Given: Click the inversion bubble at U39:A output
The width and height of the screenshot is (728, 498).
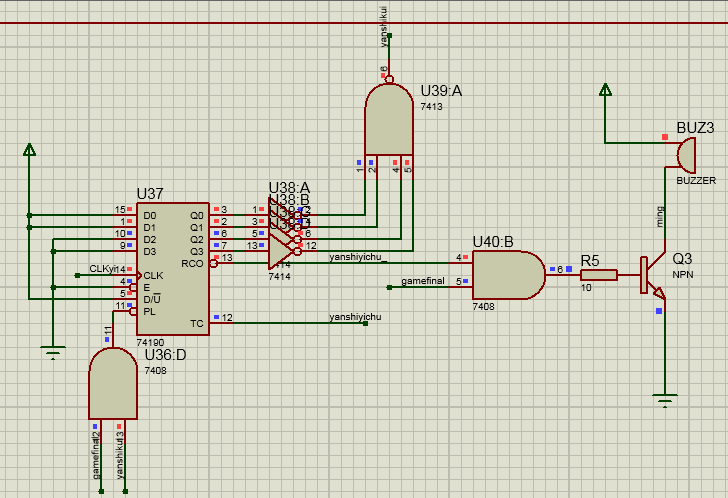Looking at the screenshot, I should pos(389,79).
